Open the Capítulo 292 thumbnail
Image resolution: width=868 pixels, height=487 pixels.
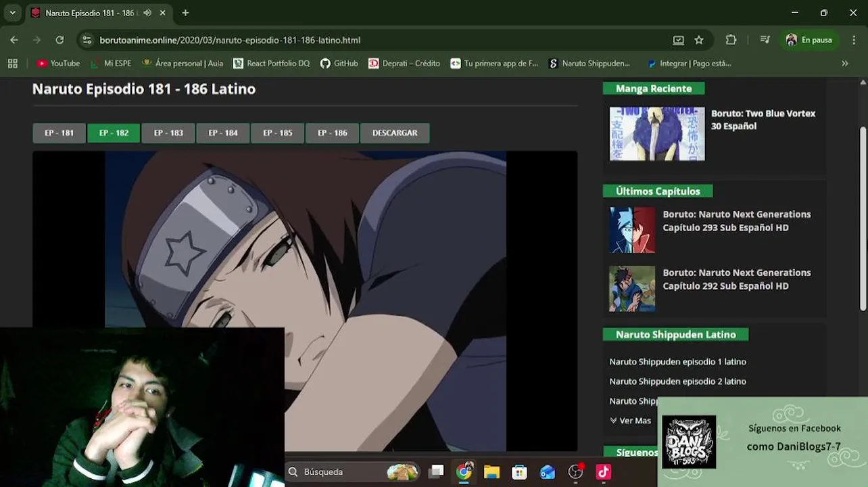click(632, 288)
